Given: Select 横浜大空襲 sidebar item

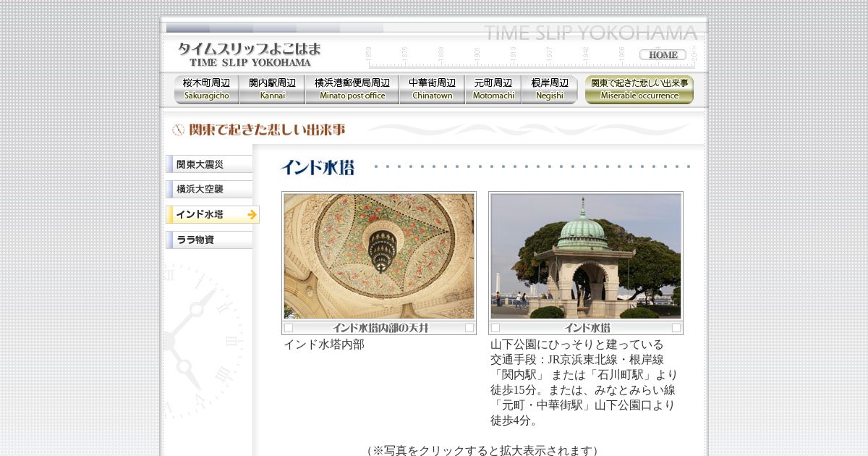Looking at the screenshot, I should coord(210,189).
